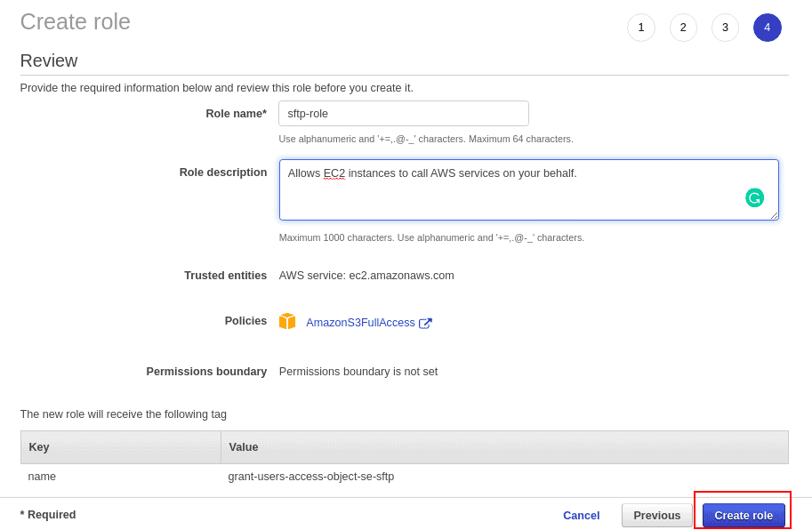Click the Value column header
The image size is (812, 530).
tap(504, 447)
